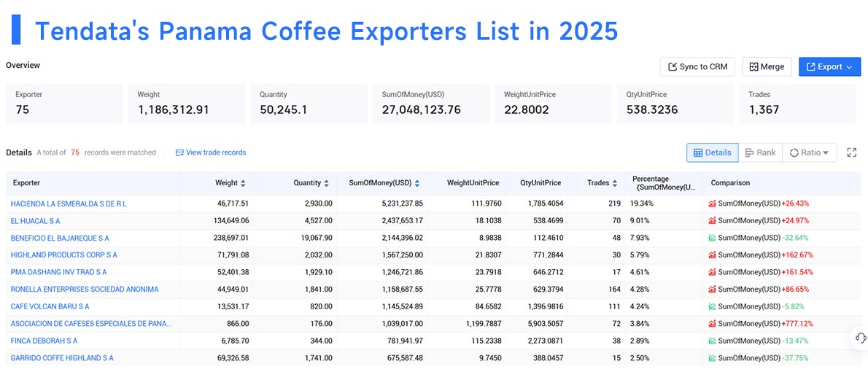Sort by the Quantity column arrows
Screen dimensions: 868x372
pyautogui.click(x=327, y=182)
